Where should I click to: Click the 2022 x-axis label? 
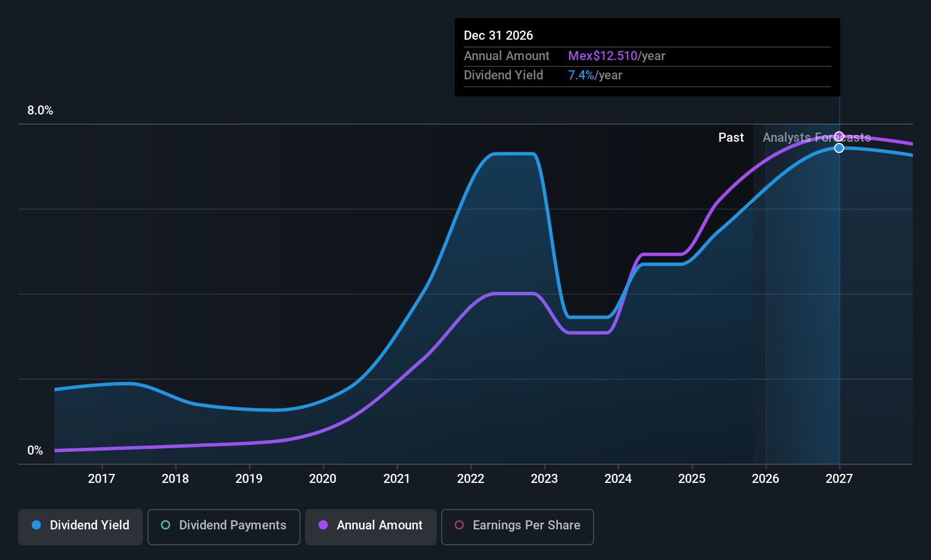point(471,479)
